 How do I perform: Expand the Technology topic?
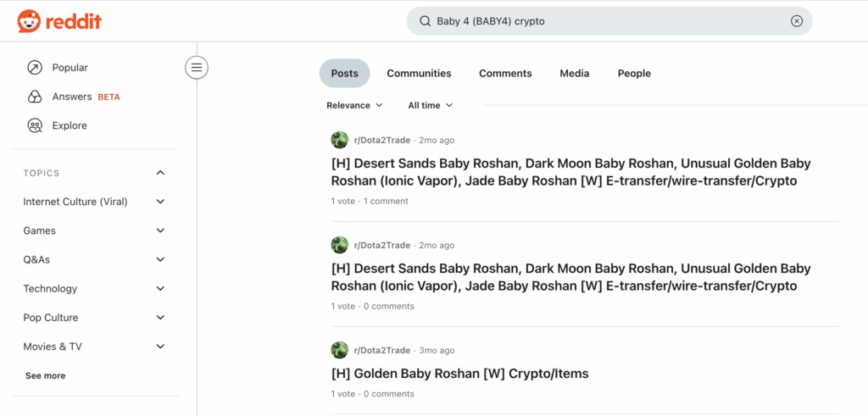point(160,289)
